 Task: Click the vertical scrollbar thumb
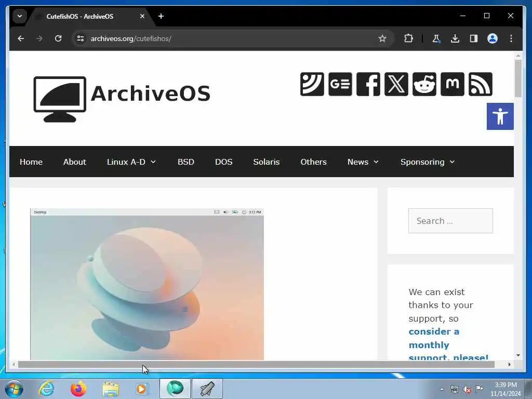click(518, 78)
